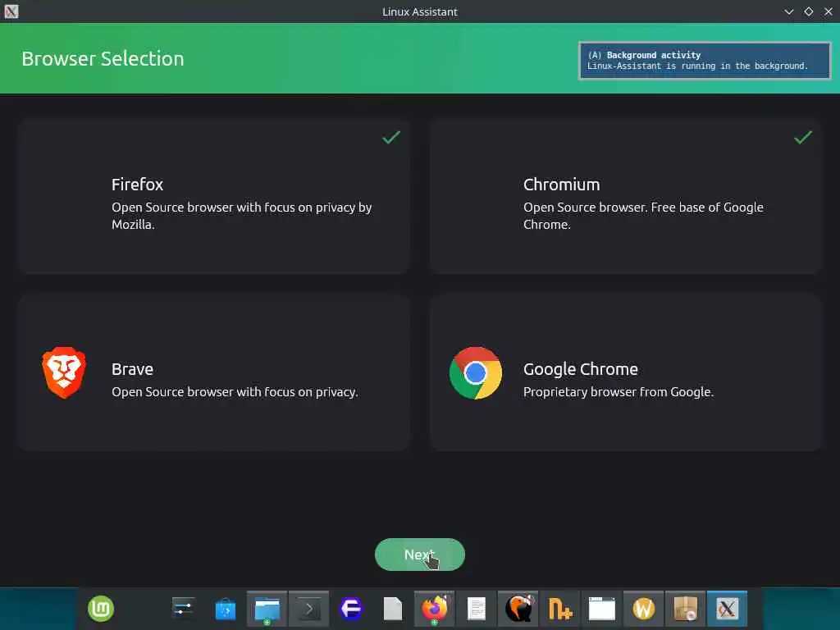Select the Google Chrome browser card
The image size is (840, 630).
point(625,372)
